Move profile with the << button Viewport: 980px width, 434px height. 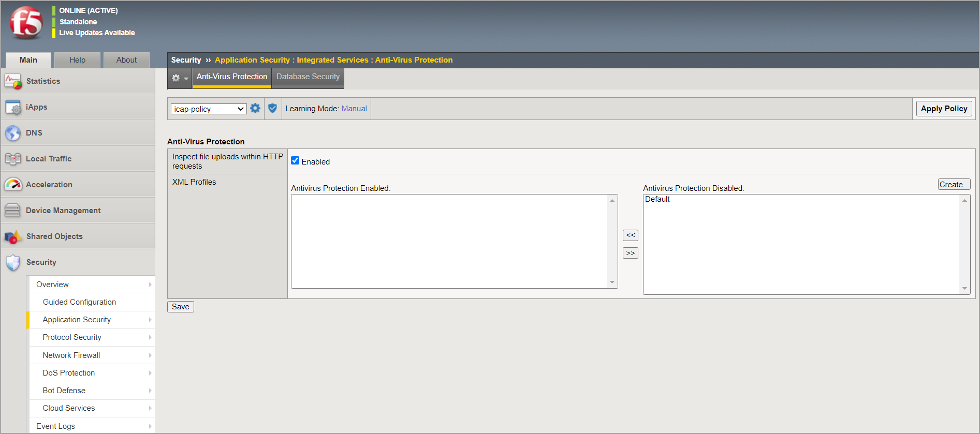[630, 235]
